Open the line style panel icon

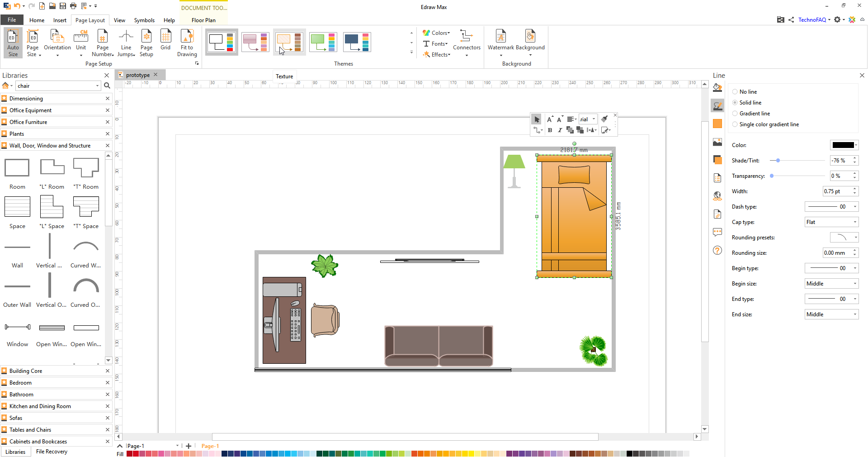tap(717, 105)
